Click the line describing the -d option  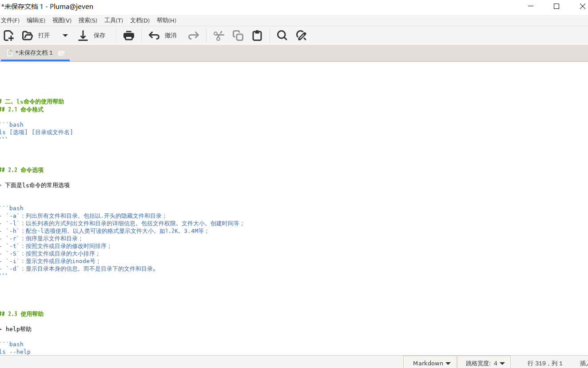(x=79, y=268)
